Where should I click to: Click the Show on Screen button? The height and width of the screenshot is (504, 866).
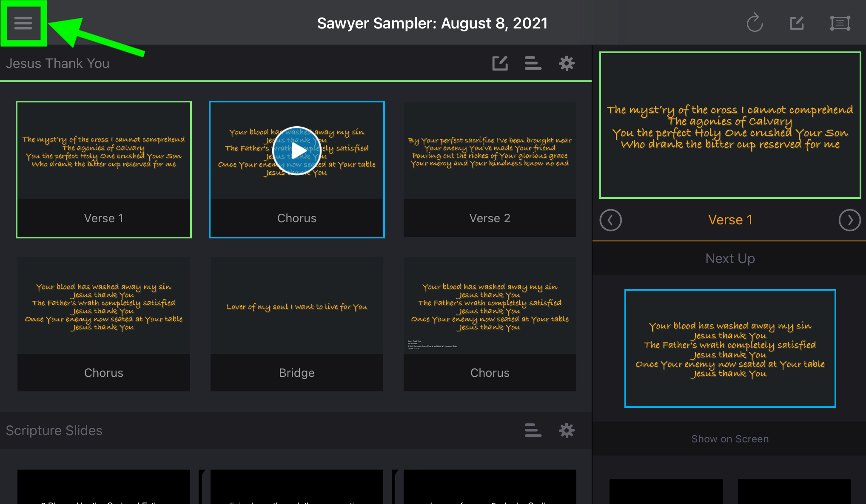tap(730, 439)
